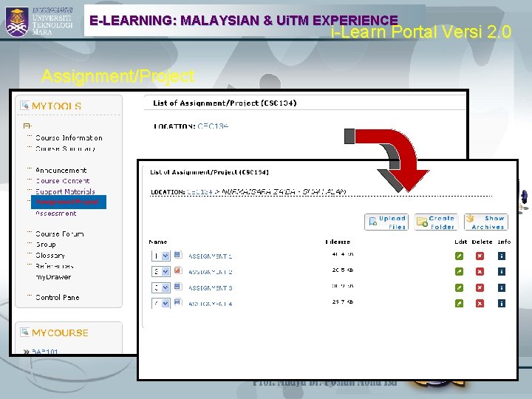Click the MYCOURSE panel header icon
The image size is (532, 399).
(x=25, y=332)
